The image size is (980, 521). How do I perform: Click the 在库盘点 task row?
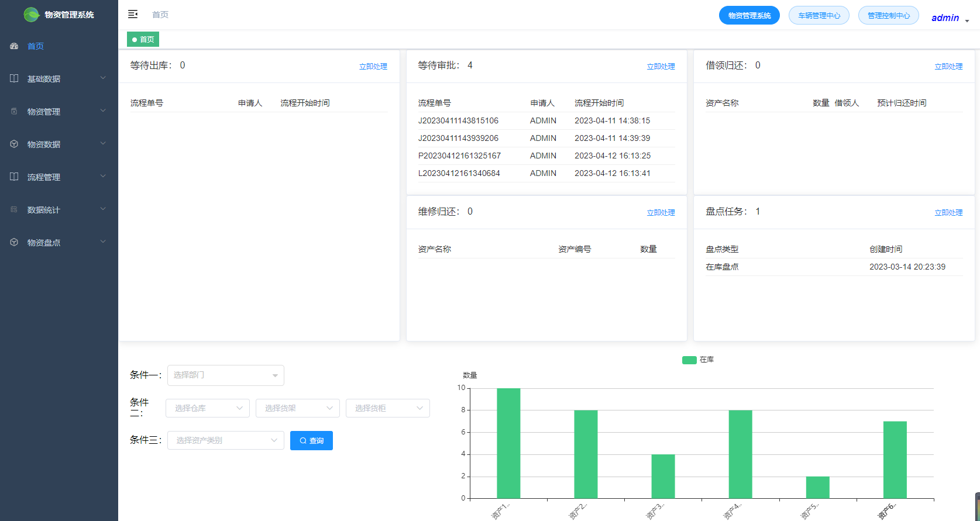click(x=834, y=267)
